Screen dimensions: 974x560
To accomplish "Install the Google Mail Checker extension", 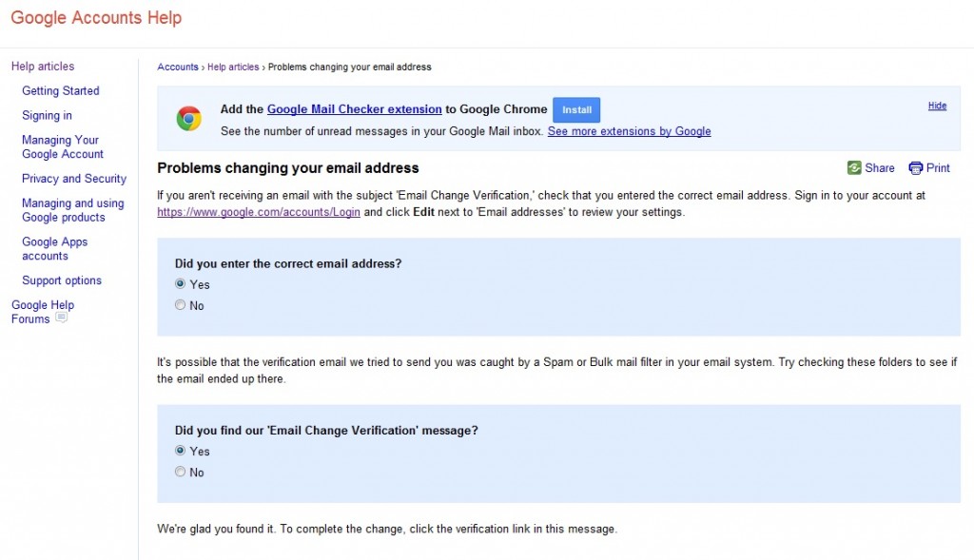I will (576, 110).
